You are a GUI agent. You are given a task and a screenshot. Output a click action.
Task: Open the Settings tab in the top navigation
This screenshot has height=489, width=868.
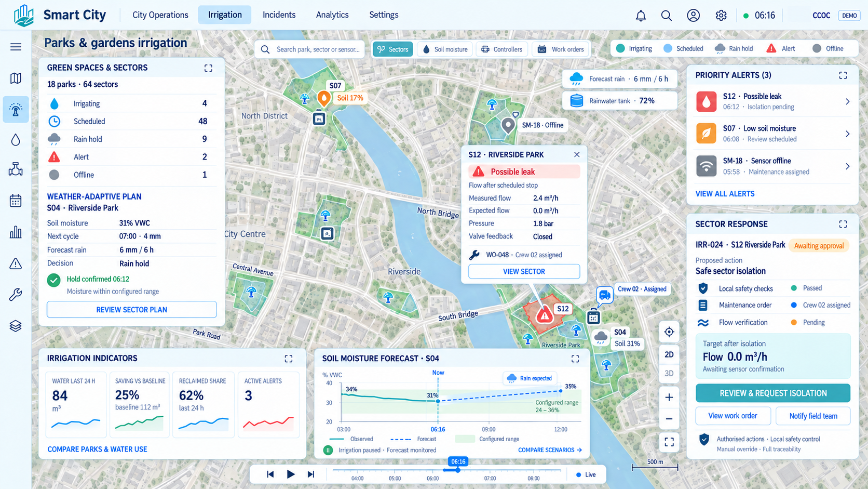point(384,15)
